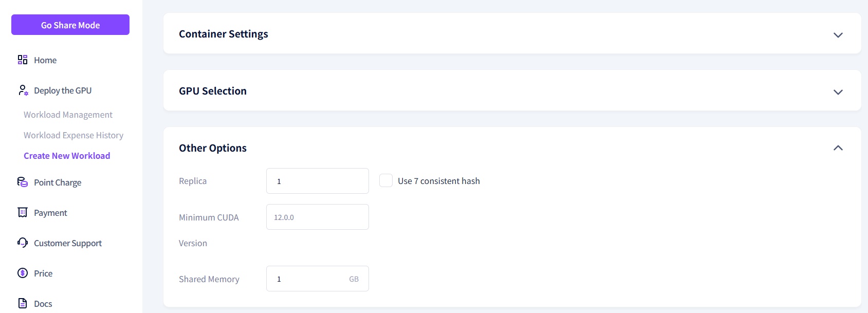Image resolution: width=868 pixels, height=313 pixels.
Task: Click the Point Charge coins icon
Action: coord(23,182)
